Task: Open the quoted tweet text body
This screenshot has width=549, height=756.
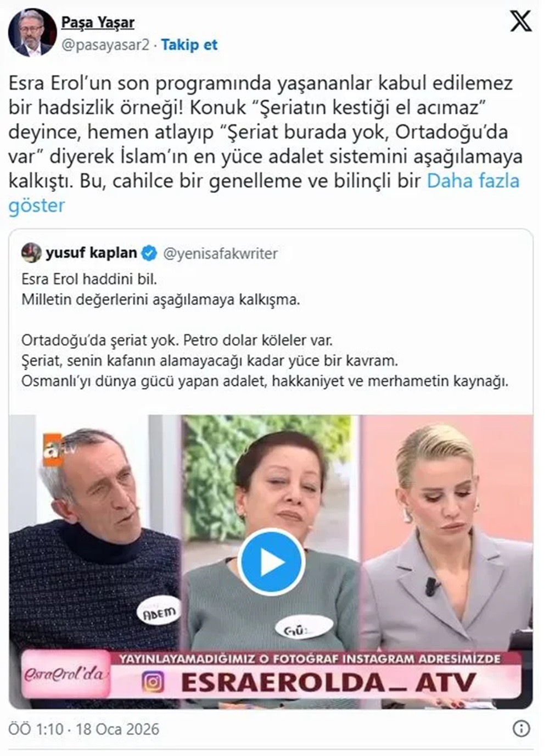Action: [265, 330]
